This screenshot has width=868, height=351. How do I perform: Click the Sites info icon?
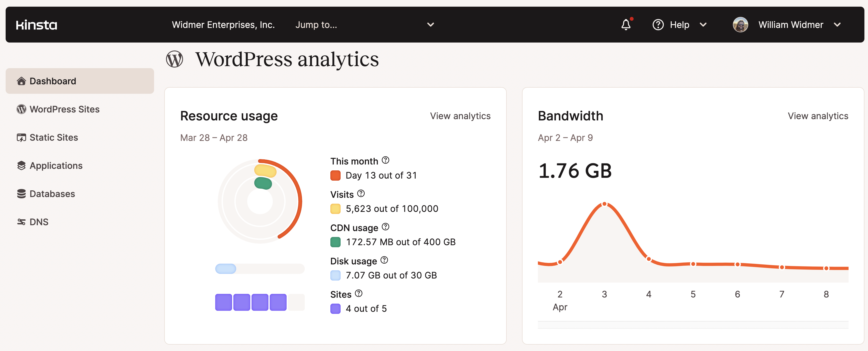(359, 293)
